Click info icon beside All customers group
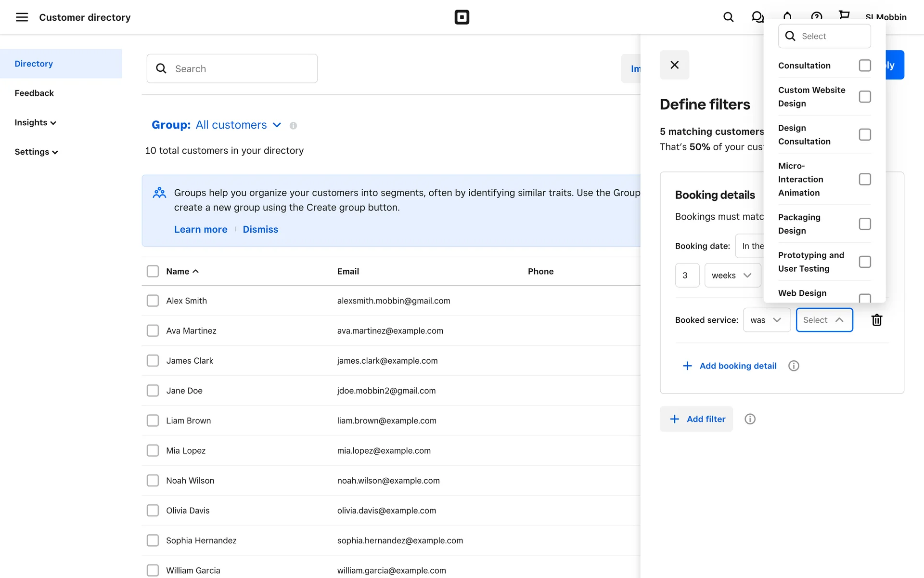The height and width of the screenshot is (578, 924). 293,126
